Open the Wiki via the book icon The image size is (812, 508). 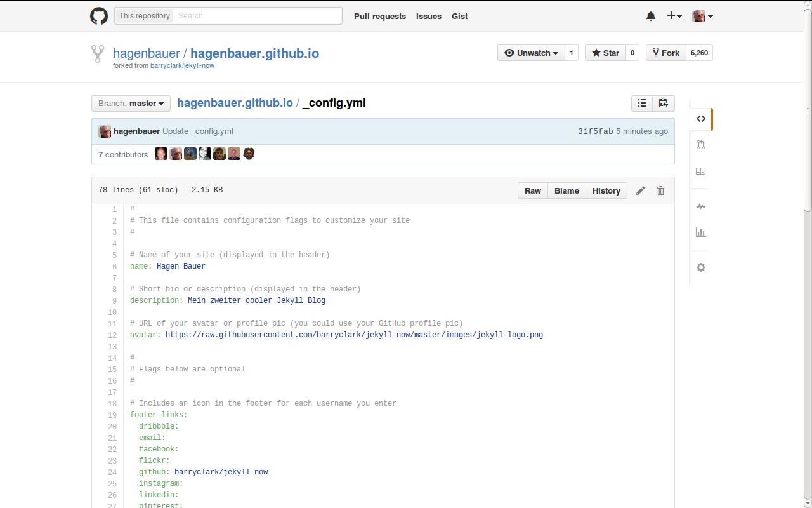coord(700,171)
